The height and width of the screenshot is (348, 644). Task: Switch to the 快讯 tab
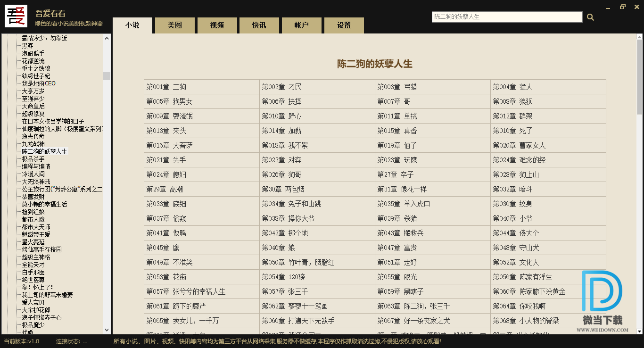[x=259, y=25]
